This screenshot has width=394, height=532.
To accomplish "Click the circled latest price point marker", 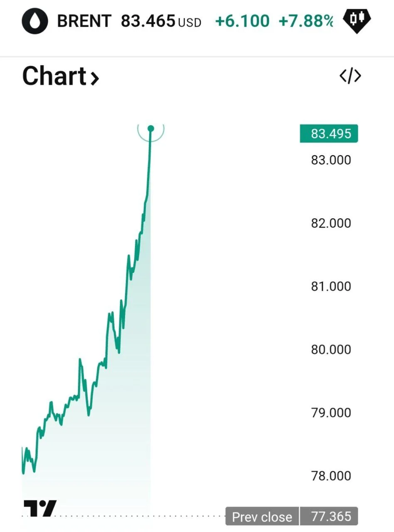I will pos(151,128).
